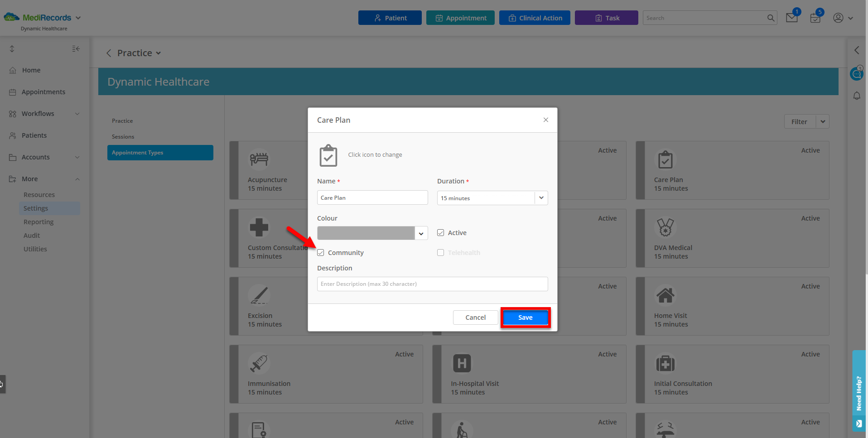Select Settings under More

50,208
